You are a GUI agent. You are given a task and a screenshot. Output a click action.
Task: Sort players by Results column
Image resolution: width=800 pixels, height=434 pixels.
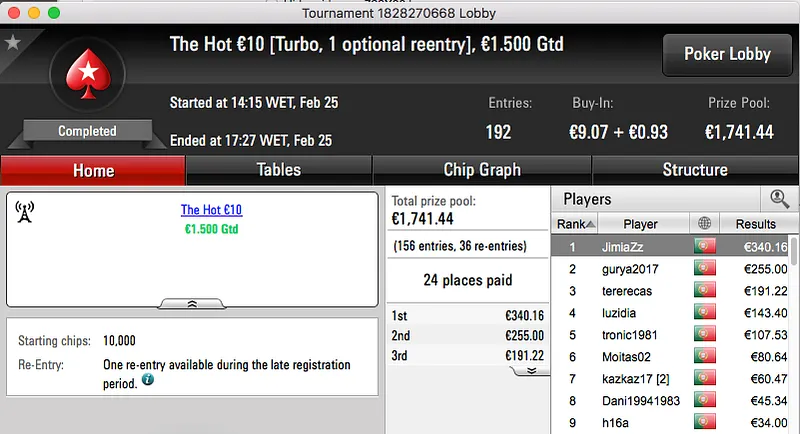[755, 224]
